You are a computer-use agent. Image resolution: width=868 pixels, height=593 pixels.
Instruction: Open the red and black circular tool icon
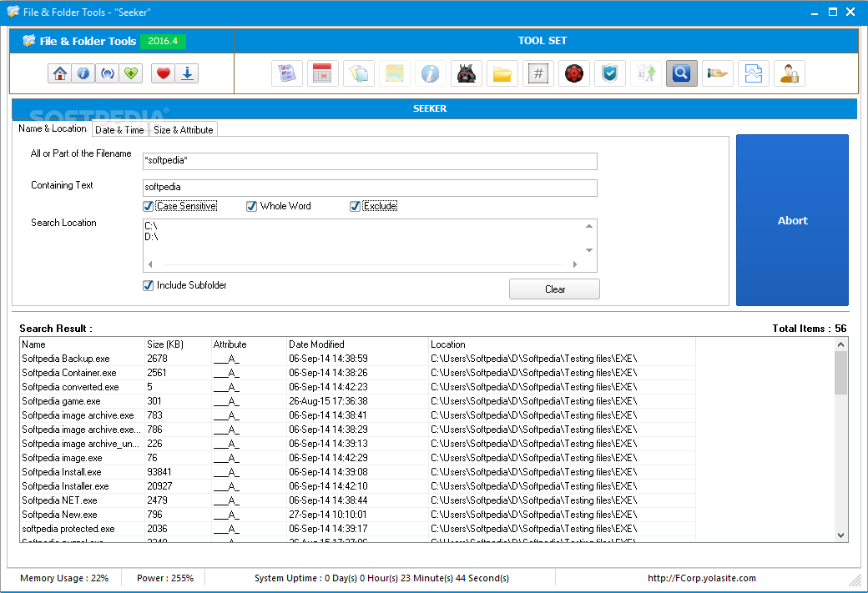[574, 73]
